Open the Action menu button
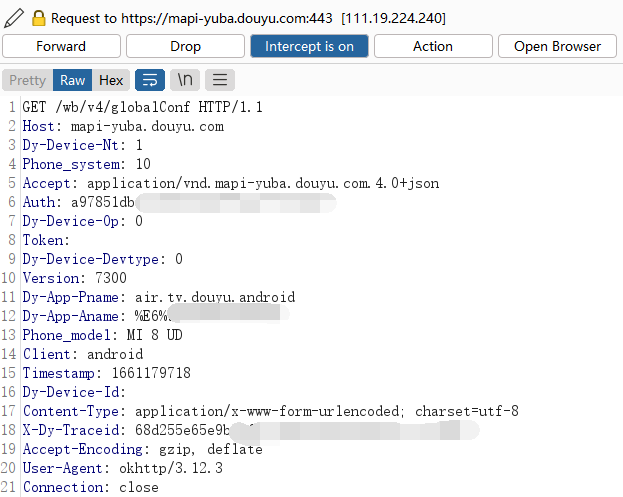This screenshot has width=623, height=497. click(x=433, y=46)
